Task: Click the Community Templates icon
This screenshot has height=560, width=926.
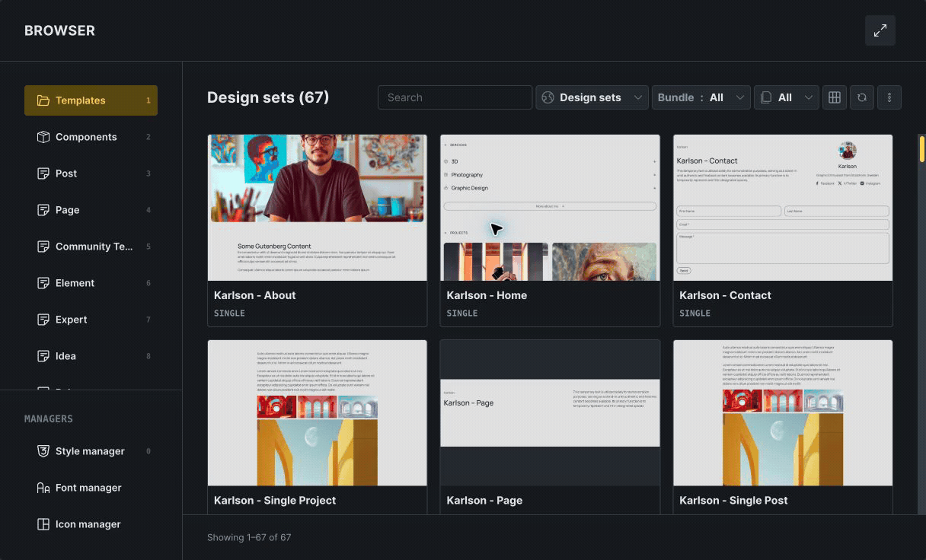Action: [x=43, y=247]
